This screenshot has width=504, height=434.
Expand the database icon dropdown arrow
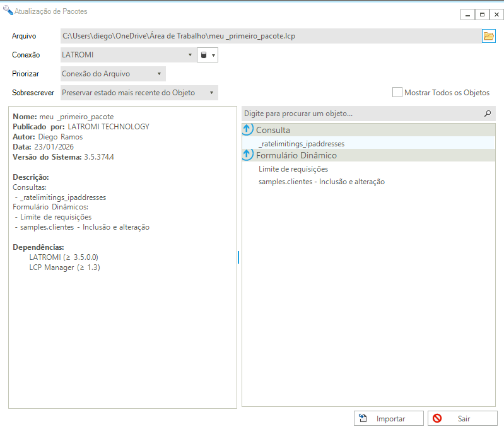pyautogui.click(x=214, y=56)
